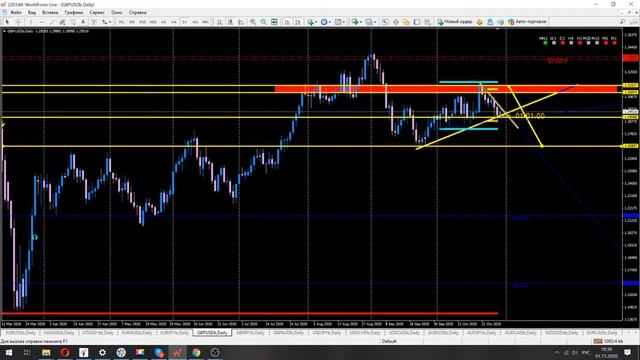
Task: Toggle the Market Watch panel
Action: (x=385, y=22)
